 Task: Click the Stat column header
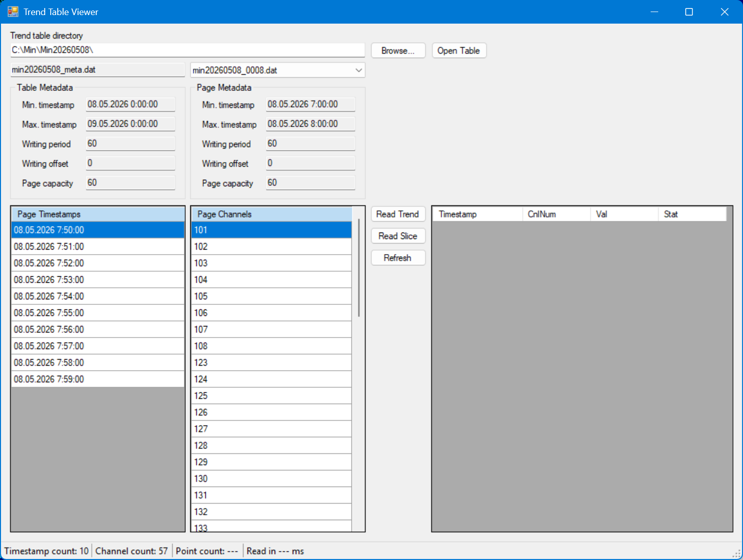[692, 214]
